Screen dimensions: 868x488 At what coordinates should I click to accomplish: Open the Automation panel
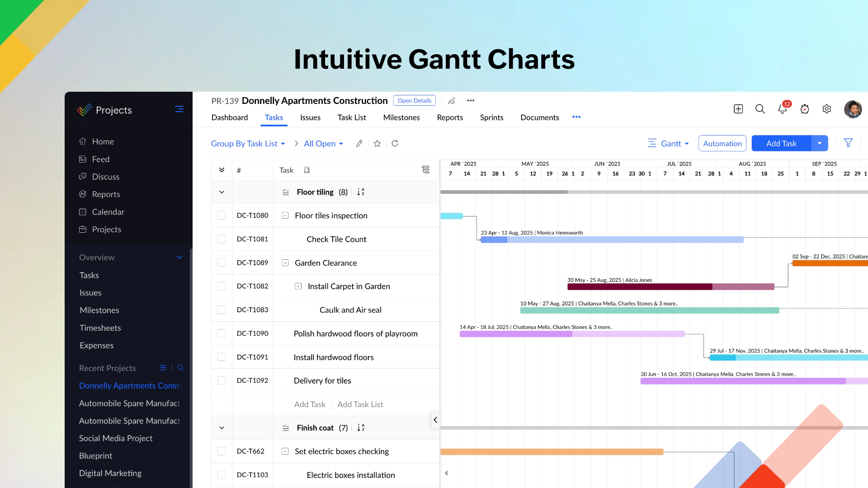click(722, 143)
